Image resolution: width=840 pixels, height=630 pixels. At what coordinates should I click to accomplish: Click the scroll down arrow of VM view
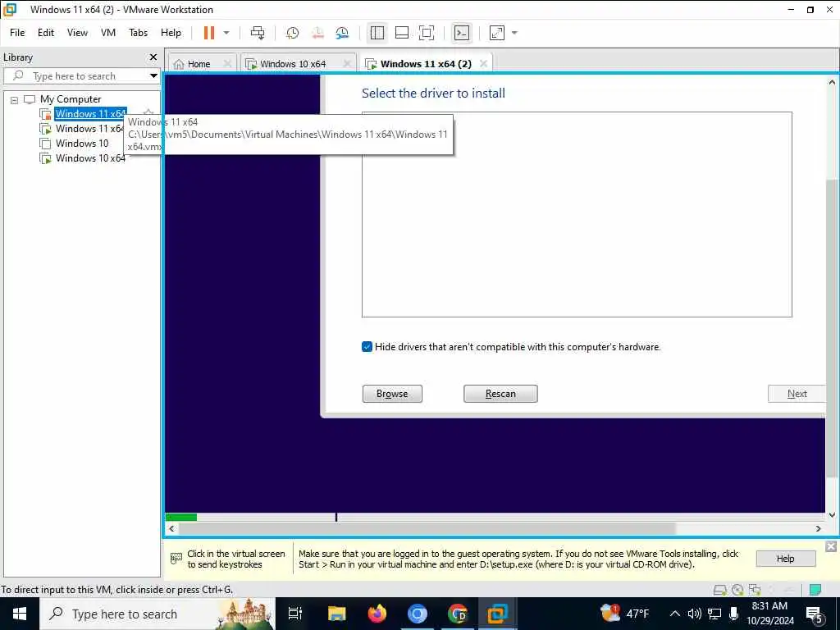(x=832, y=515)
